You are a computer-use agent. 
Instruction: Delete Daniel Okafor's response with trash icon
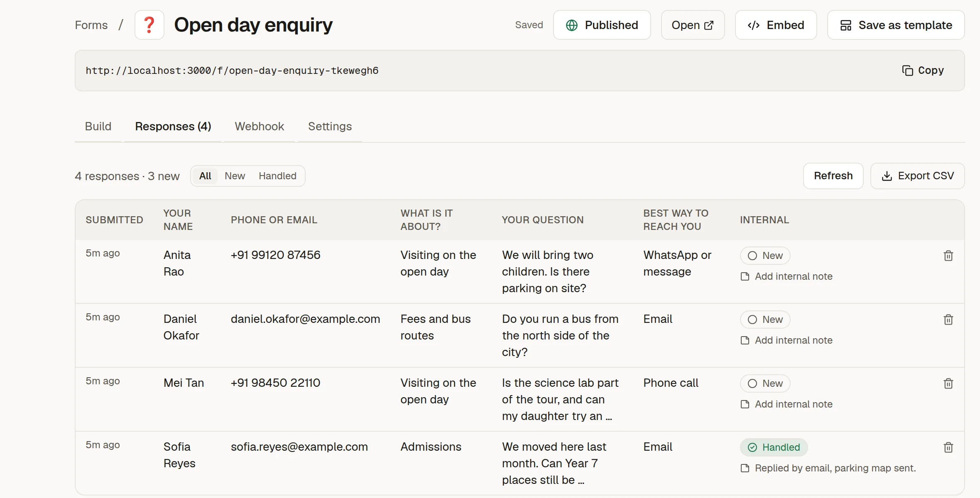(x=948, y=320)
